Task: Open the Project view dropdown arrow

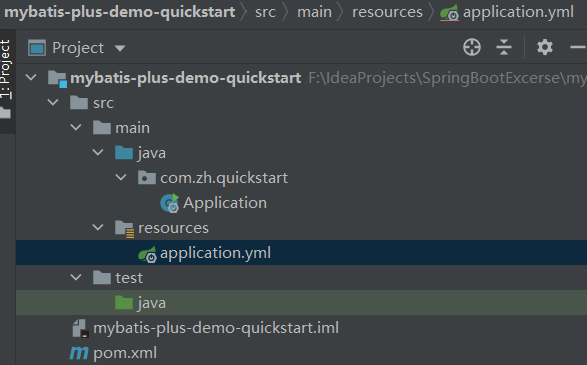Action: (x=120, y=48)
